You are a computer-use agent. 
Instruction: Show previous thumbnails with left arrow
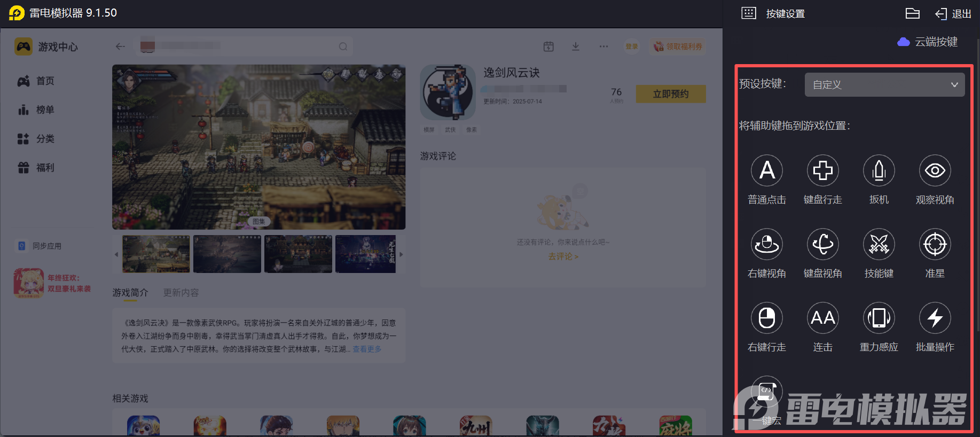(116, 254)
